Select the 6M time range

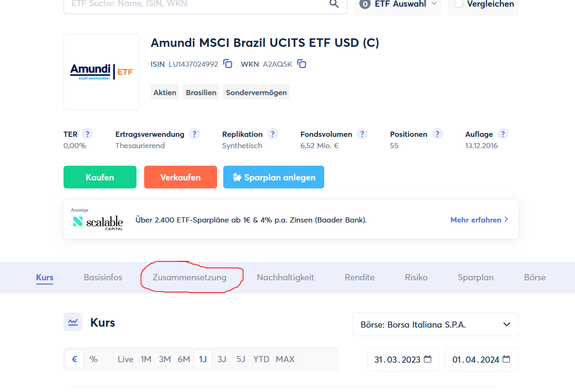coord(184,359)
